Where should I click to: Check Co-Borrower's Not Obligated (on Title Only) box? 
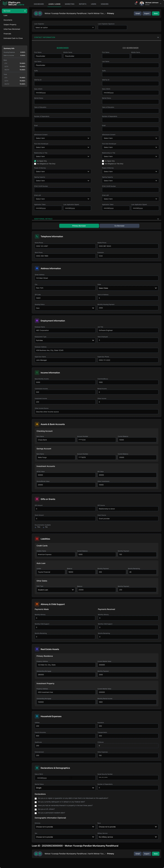(x=103, y=164)
